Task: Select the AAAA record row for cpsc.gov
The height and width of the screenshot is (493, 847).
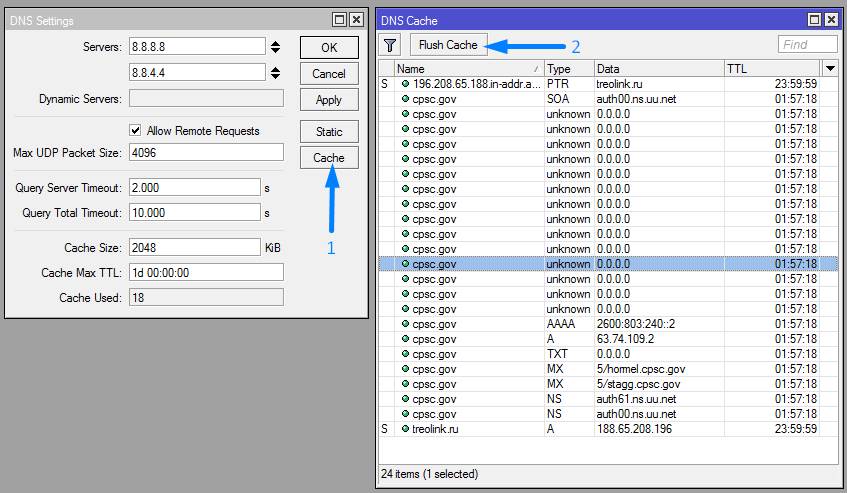Action: 600,324
